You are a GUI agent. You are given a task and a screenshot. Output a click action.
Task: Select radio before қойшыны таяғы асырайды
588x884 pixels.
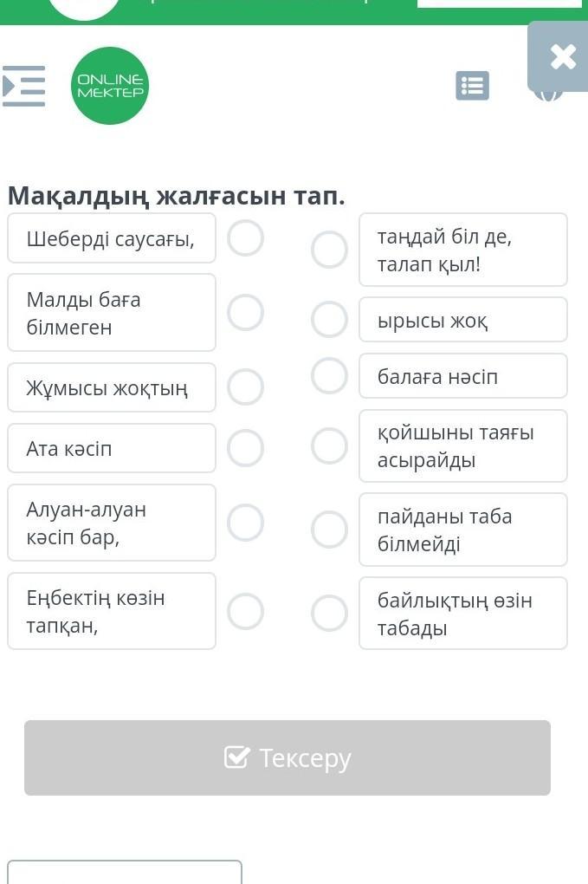pyautogui.click(x=329, y=446)
